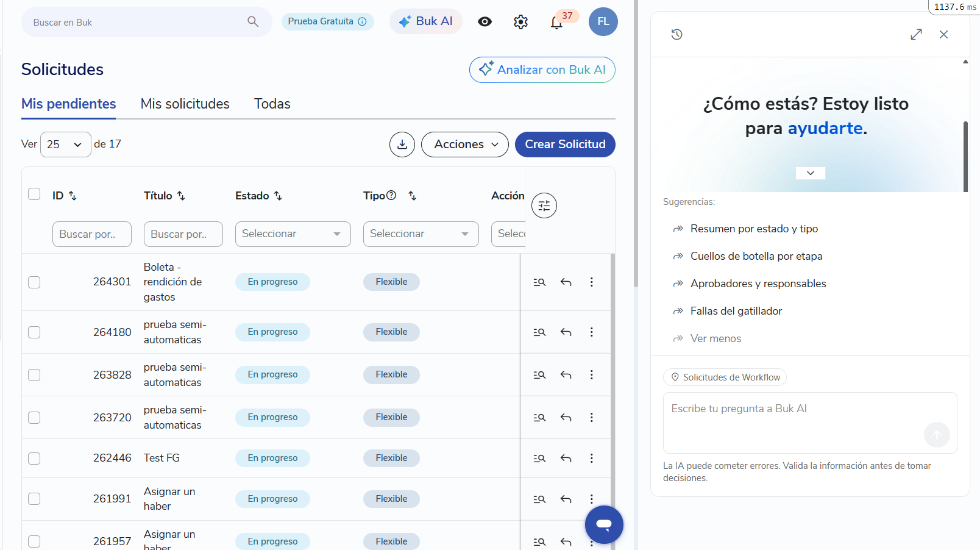Open the rows-per-page dropdown showing 25
Screen dimensions: 980x550
point(66,145)
